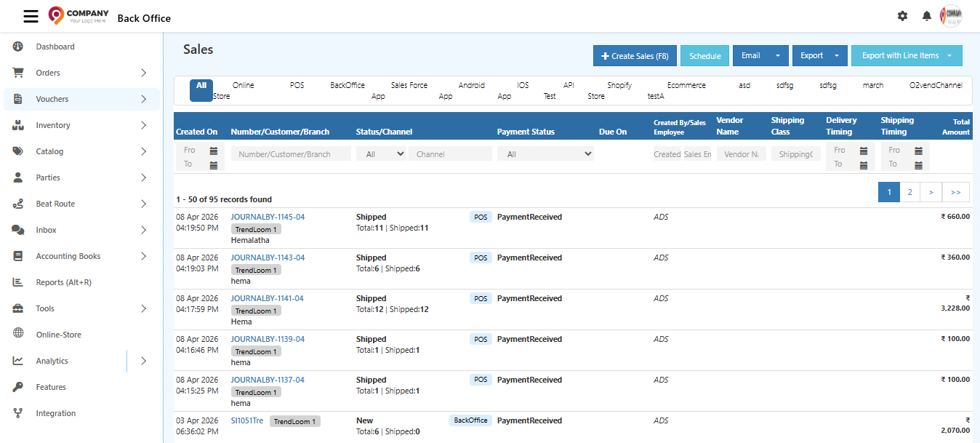
Task: Click the Orders cart icon
Action: pyautogui.click(x=17, y=72)
